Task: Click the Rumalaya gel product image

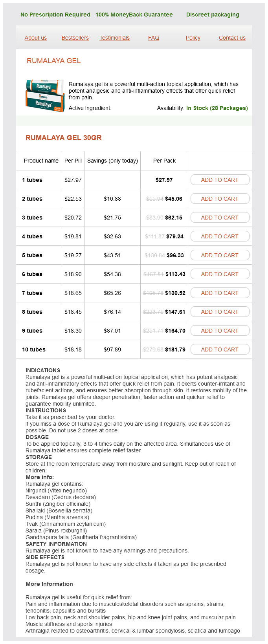Action: [x=45, y=95]
